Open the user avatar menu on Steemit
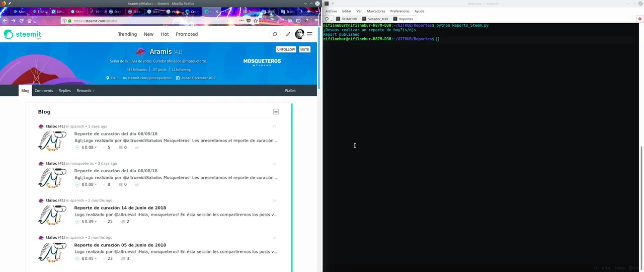644x272 pixels. [299, 34]
